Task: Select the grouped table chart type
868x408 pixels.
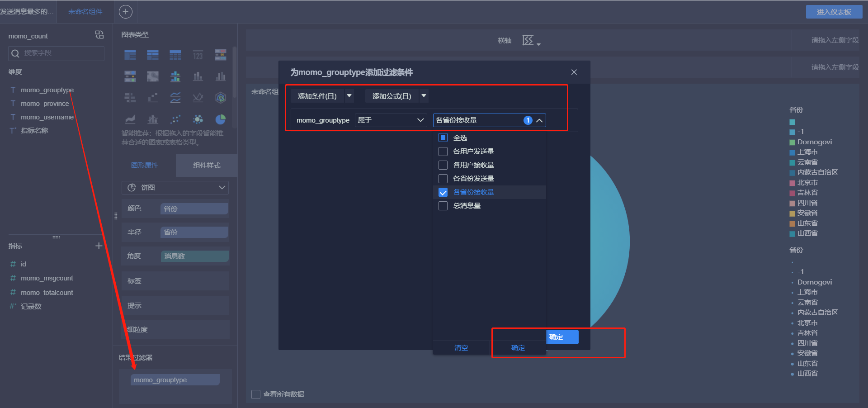Action: (130, 55)
